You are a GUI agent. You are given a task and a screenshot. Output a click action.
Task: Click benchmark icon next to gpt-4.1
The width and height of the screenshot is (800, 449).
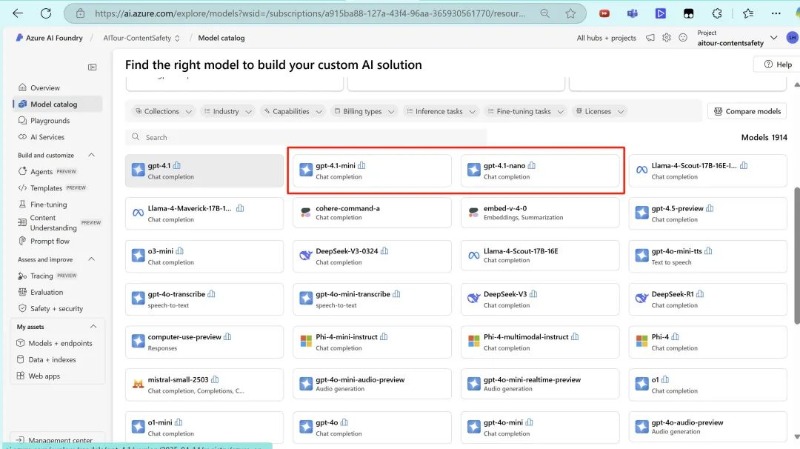[177, 165]
